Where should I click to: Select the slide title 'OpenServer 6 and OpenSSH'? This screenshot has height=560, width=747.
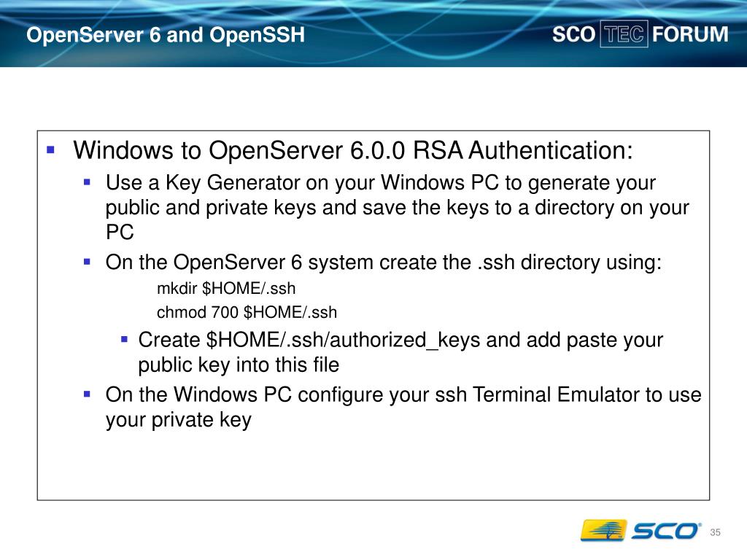(166, 35)
